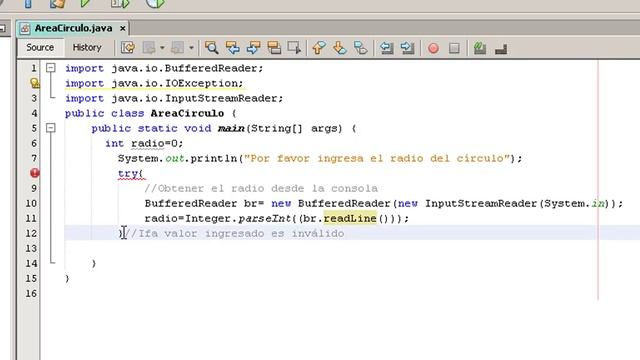Close the AreaCirculo.java tab
Screen dimensions: 640x360
point(122,29)
